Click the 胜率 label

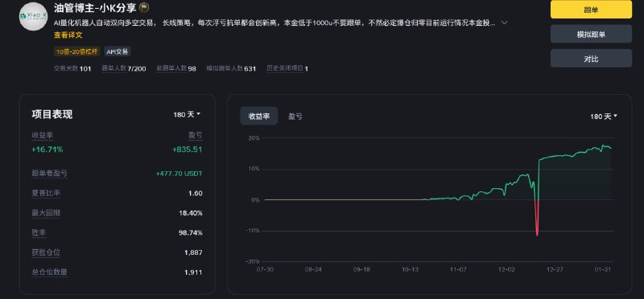point(39,232)
